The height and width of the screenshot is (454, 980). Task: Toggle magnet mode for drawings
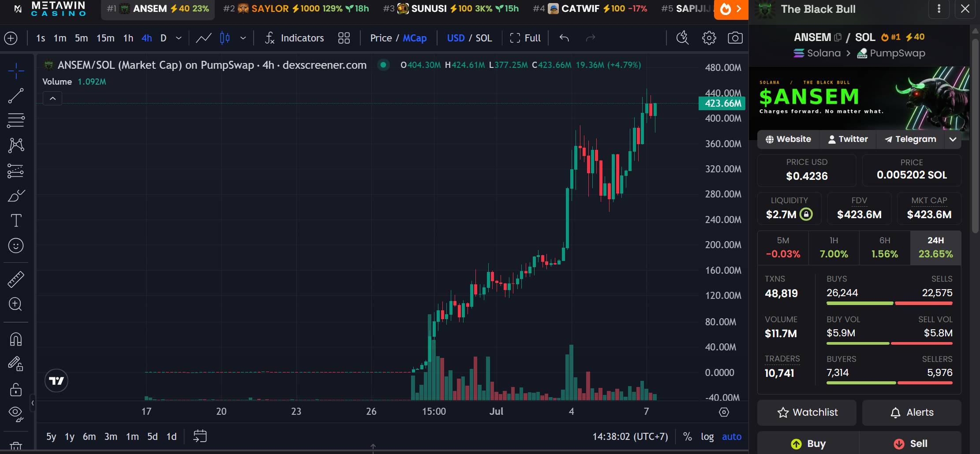pyautogui.click(x=16, y=339)
